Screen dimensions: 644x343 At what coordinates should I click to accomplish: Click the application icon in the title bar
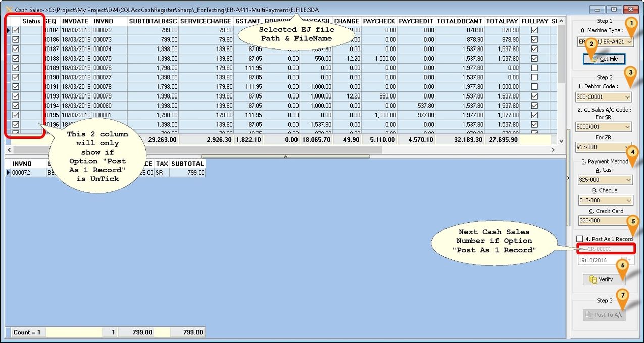pyautogui.click(x=9, y=10)
